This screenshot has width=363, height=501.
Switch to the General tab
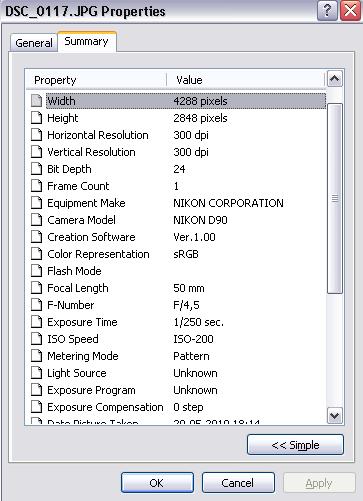(x=34, y=43)
